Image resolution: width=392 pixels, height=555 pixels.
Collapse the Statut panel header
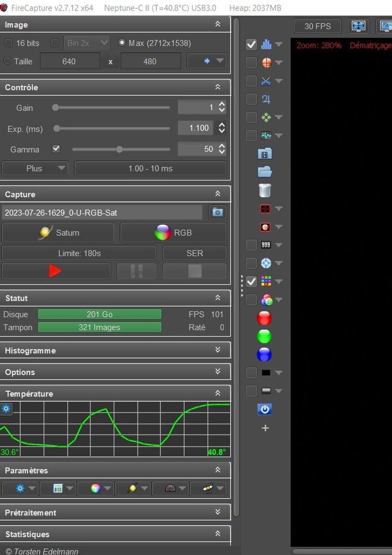coord(115,298)
